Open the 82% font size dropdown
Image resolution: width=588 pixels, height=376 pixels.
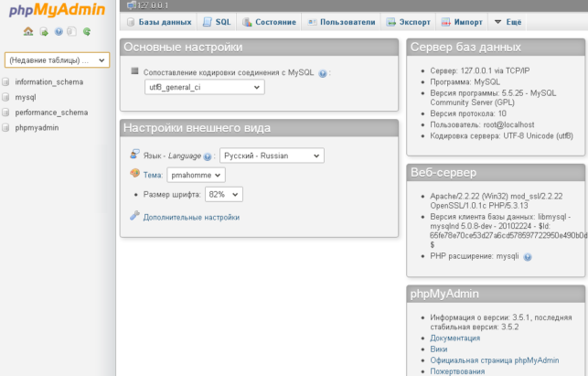point(224,194)
